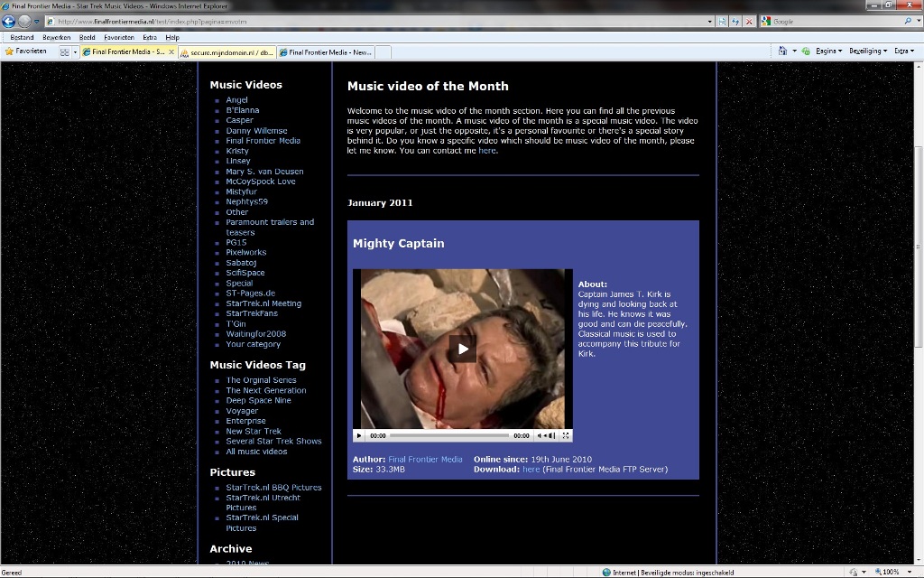Viewport: 924px width, 578px height.
Task: Click the search magnifier icon
Action: pos(908,22)
